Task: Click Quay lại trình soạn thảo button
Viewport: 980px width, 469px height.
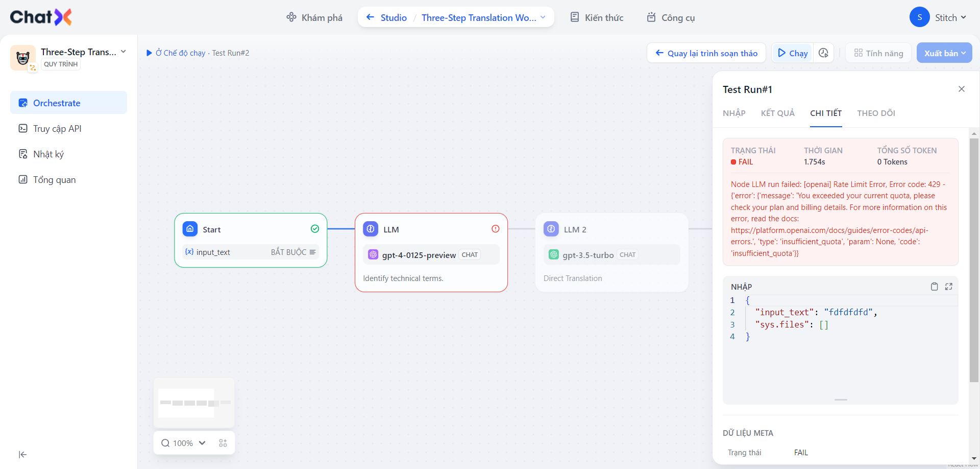Action: (706, 53)
